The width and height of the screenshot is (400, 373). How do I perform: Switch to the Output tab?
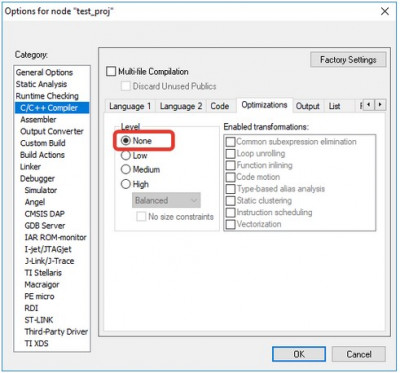click(308, 106)
